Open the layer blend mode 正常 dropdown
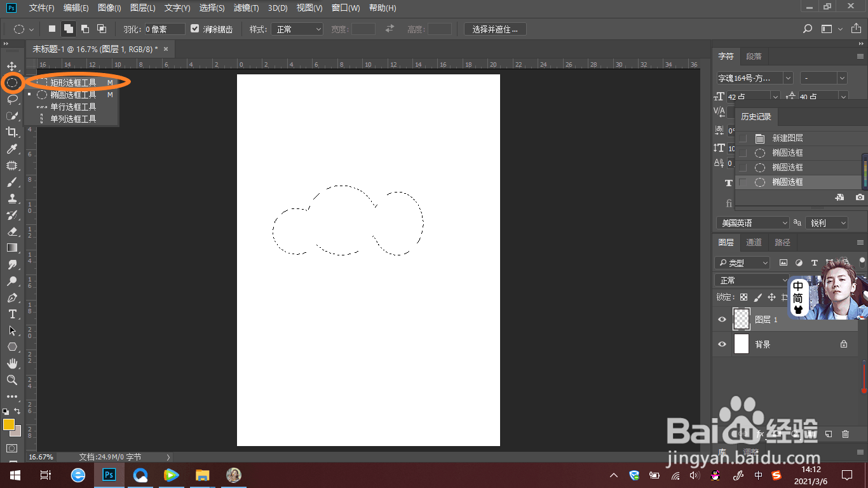The image size is (868, 488). pyautogui.click(x=752, y=280)
